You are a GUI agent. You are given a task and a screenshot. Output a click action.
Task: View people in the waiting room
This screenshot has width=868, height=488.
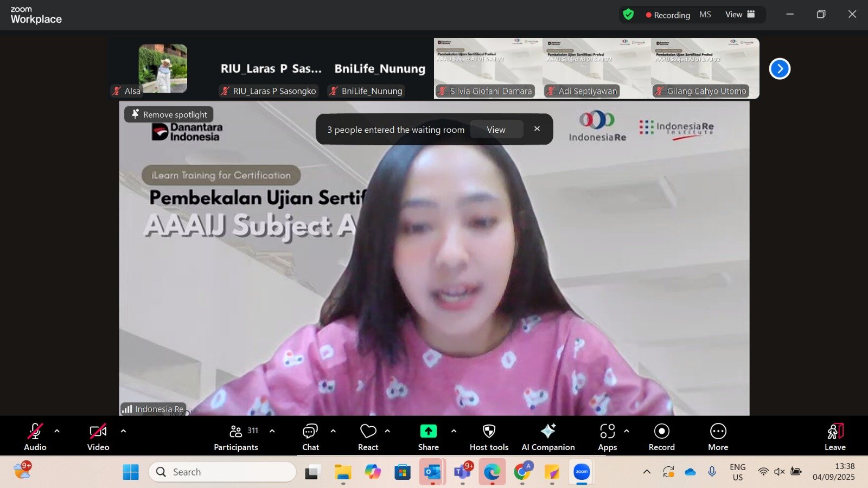[496, 130]
